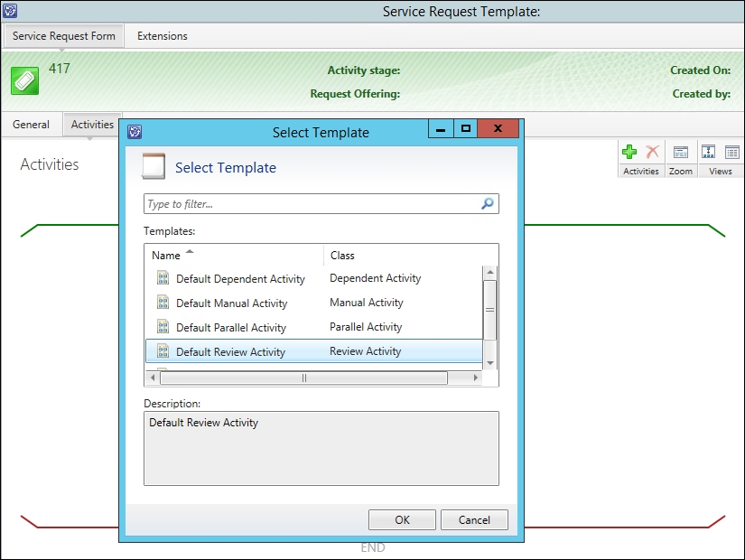Close the Select Template dialog
The width and height of the screenshot is (745, 560).
(x=498, y=128)
